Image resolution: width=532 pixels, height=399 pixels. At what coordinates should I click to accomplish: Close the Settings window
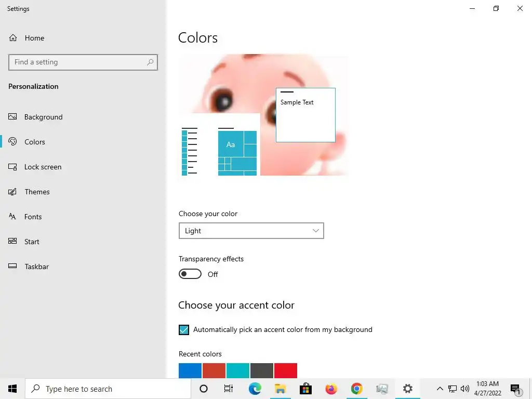520,8
